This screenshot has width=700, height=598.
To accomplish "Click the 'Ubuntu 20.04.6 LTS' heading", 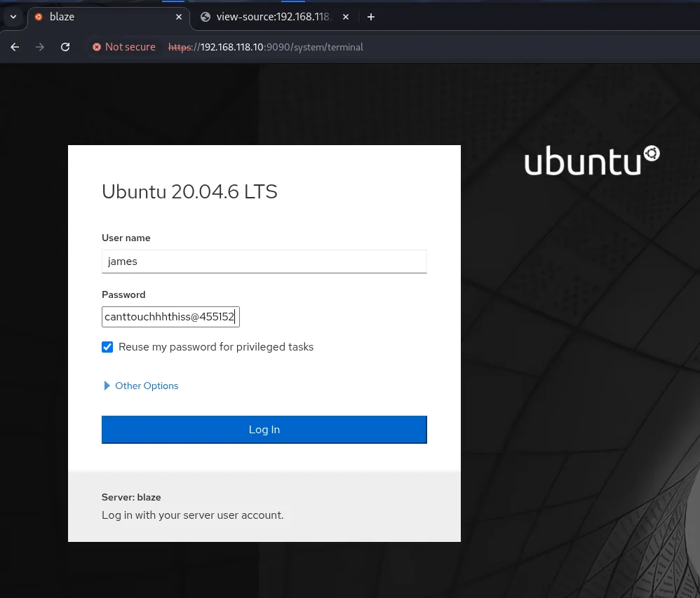I will pos(190,192).
